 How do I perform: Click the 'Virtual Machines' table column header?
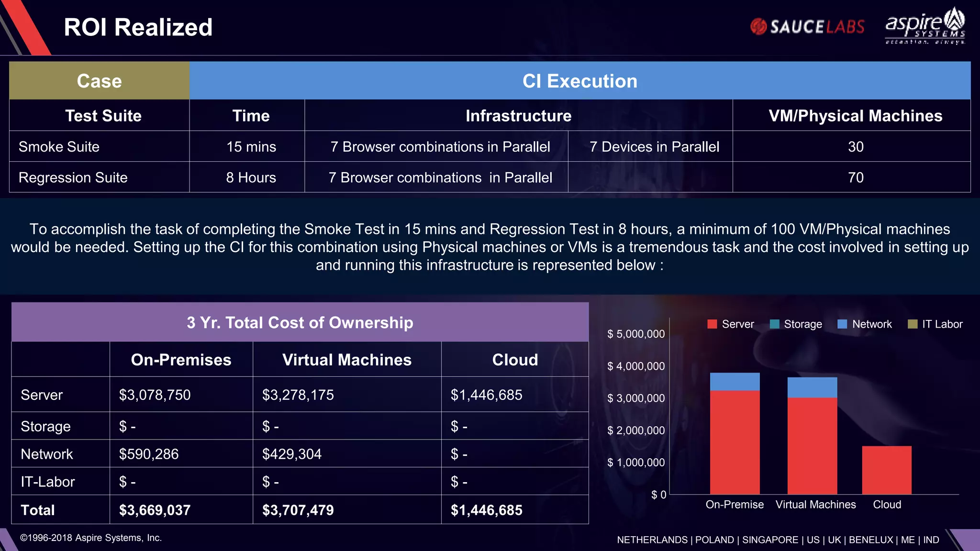click(x=347, y=360)
